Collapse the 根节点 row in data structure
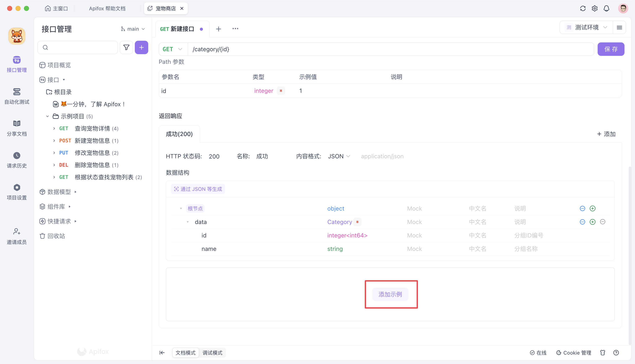Screen dimensions: 635x364 click(181, 208)
